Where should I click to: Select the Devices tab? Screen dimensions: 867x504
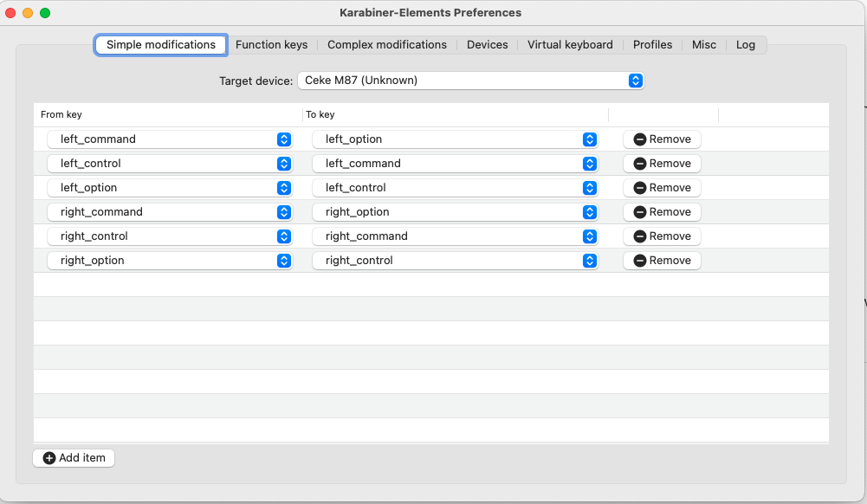click(x=487, y=45)
